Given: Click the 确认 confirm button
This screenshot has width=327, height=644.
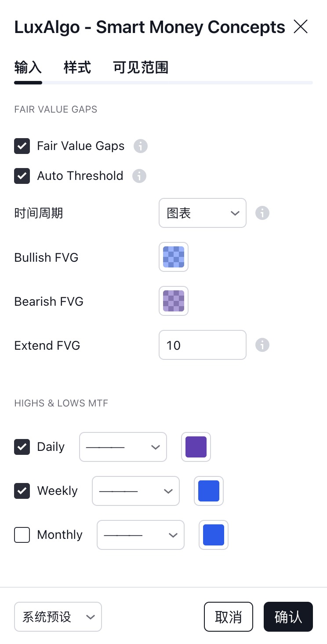Looking at the screenshot, I should [x=288, y=617].
